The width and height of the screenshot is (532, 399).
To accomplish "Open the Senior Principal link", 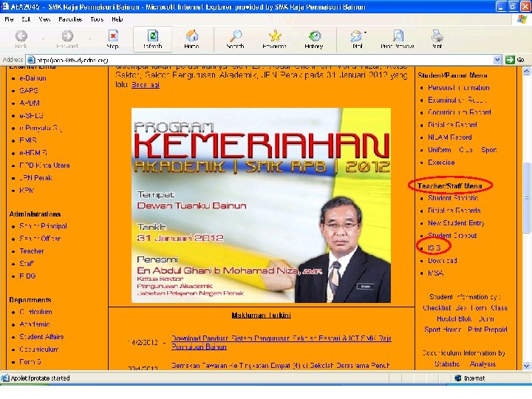I will (43, 226).
